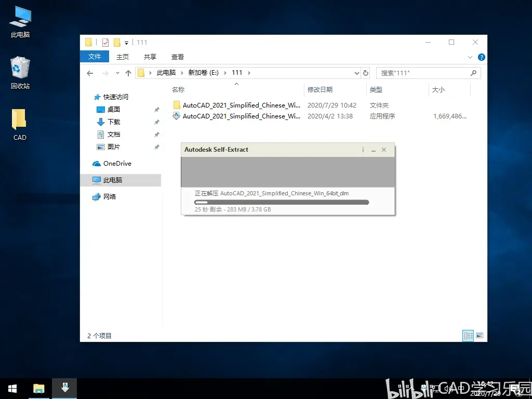Screen dimensions: 532x399
Task: Open the address bar history dropdown
Action: click(x=356, y=73)
